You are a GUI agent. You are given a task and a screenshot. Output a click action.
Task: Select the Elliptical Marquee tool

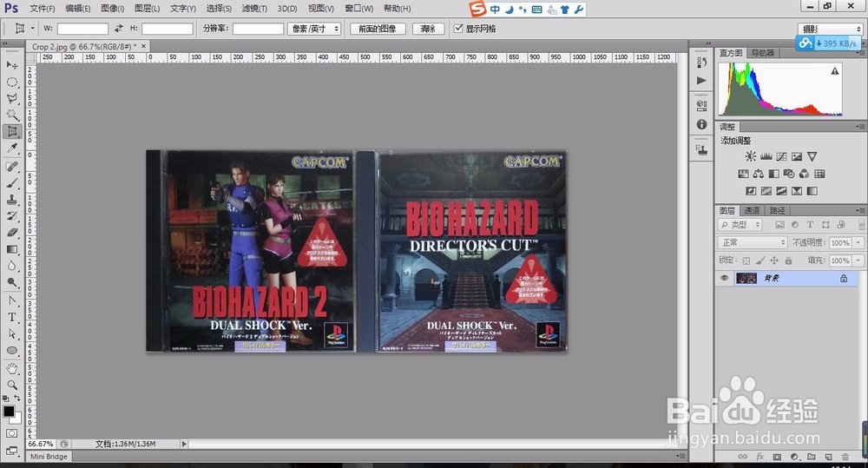[11, 82]
